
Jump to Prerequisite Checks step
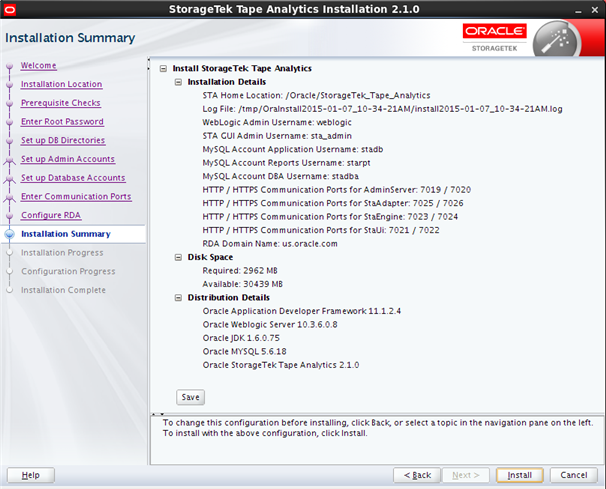(x=61, y=103)
